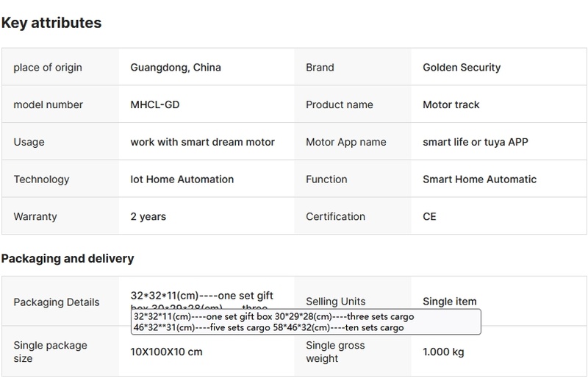Click the Key attributes heading
588x381 pixels.
51,23
